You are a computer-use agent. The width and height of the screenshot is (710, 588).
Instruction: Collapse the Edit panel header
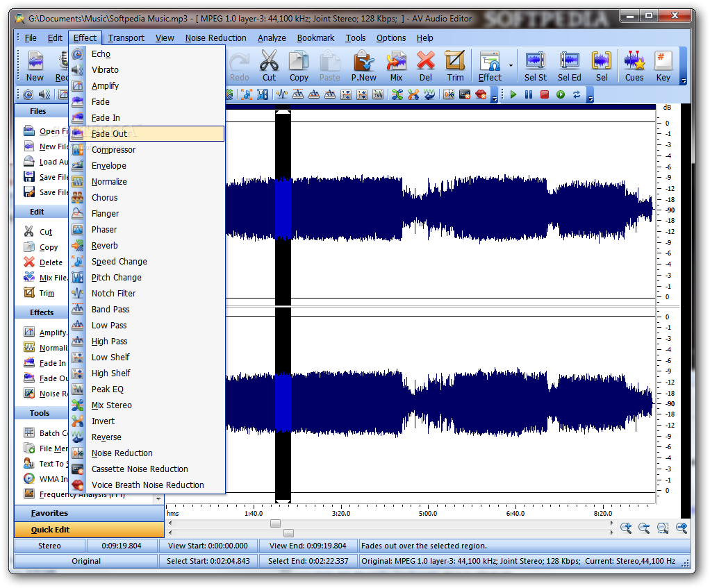pos(42,212)
